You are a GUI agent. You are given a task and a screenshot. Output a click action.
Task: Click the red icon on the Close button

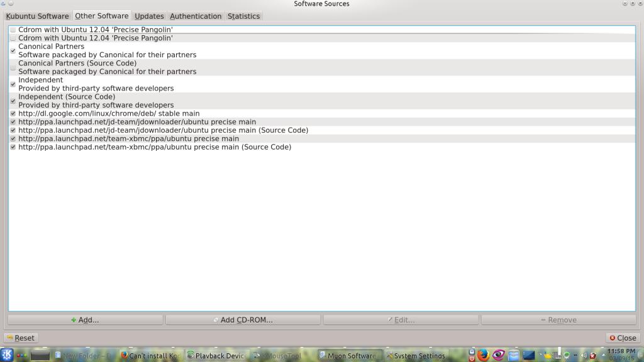(x=613, y=338)
